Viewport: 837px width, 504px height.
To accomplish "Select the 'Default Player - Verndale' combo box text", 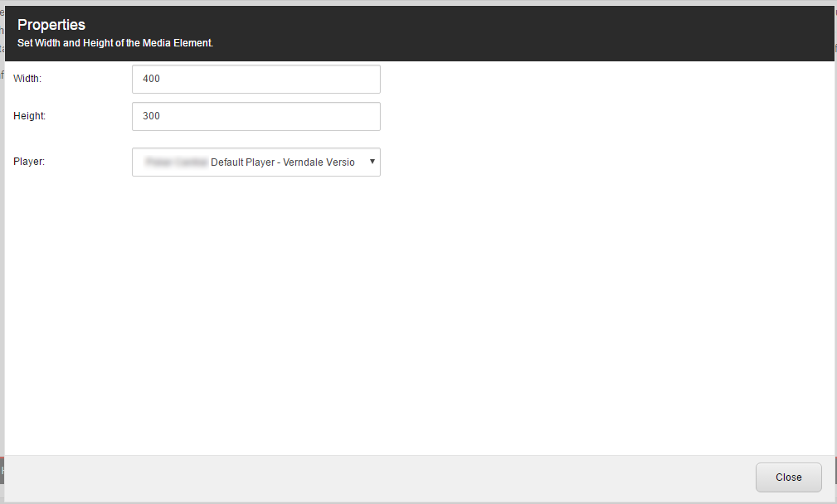I will tap(283, 162).
